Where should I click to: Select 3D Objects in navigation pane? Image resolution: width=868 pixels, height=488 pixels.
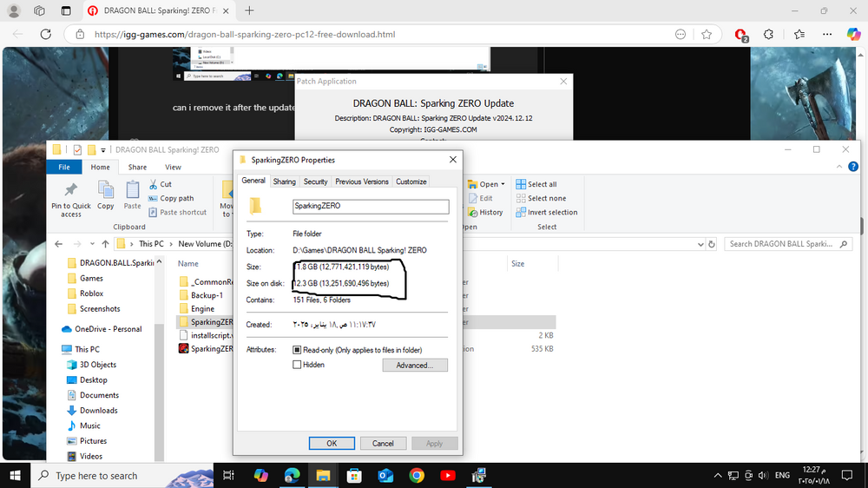point(98,365)
